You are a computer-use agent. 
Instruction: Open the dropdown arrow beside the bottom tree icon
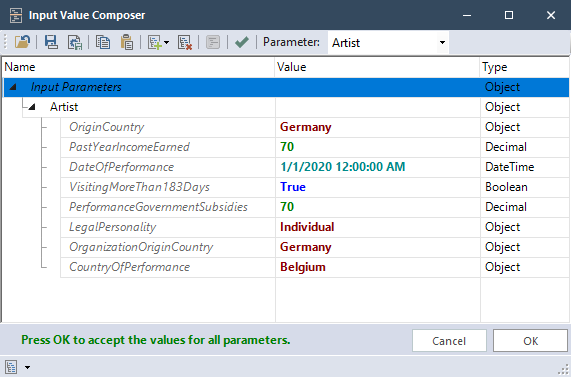point(28,367)
